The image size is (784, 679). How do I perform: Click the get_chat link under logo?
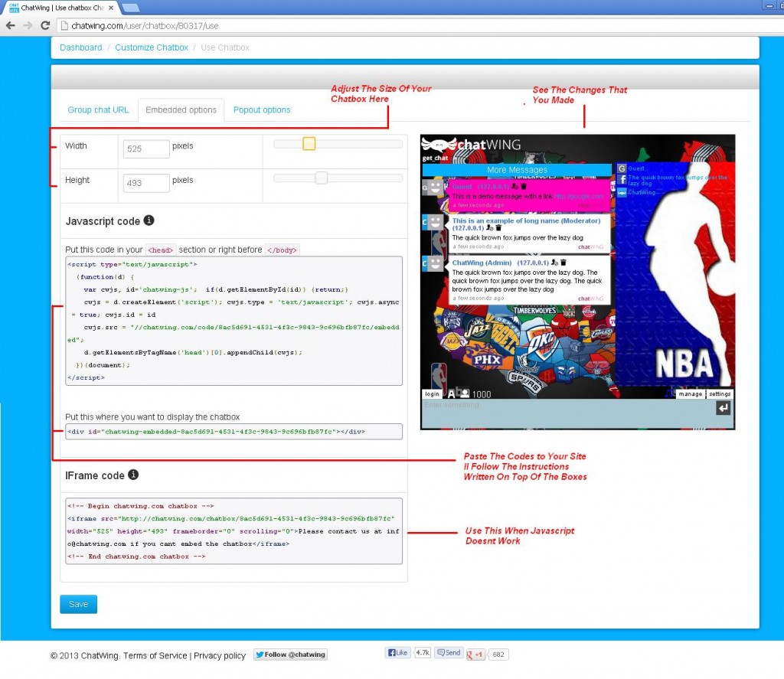click(x=435, y=158)
